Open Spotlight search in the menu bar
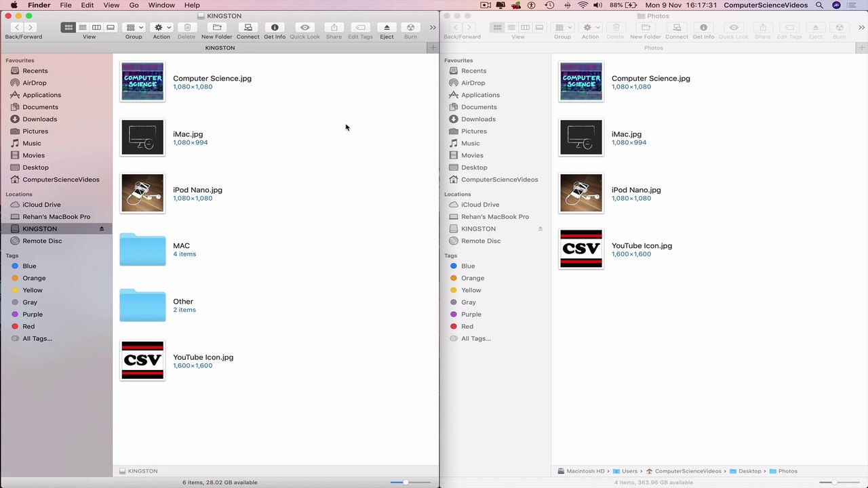Screen dimensions: 868x488 click(819, 5)
